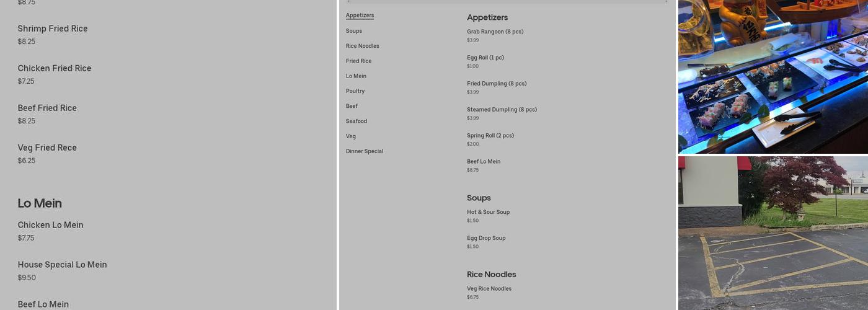
Task: Pick the Steamed Dumpling (8 pcs) item
Action: click(x=502, y=110)
